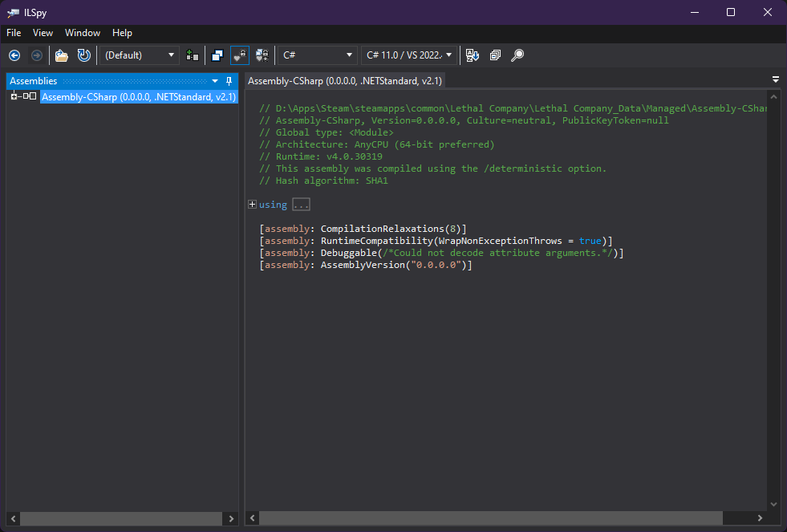787x532 pixels.
Task: Open the View menu
Action: point(43,33)
